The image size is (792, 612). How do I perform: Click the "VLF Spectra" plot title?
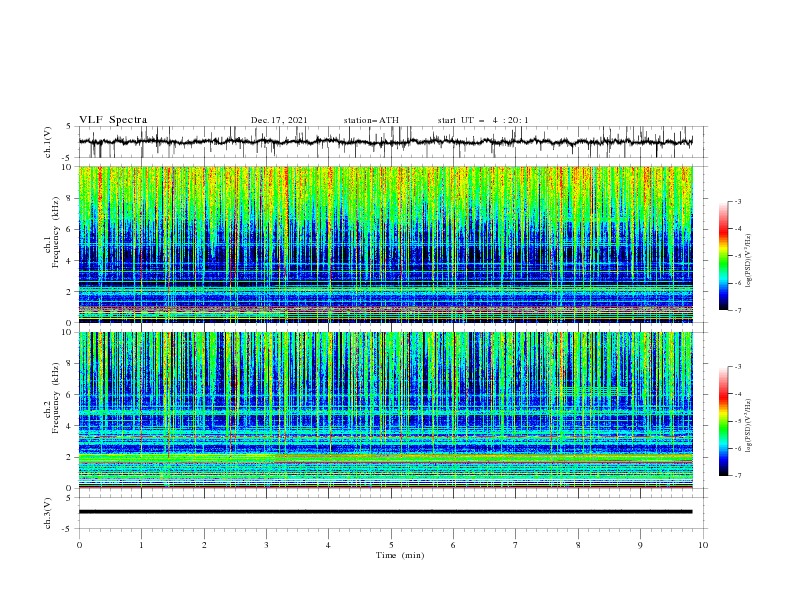(113, 120)
